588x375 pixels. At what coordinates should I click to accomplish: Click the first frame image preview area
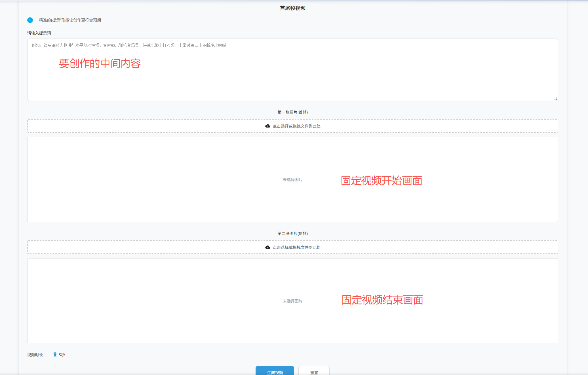tap(292, 179)
